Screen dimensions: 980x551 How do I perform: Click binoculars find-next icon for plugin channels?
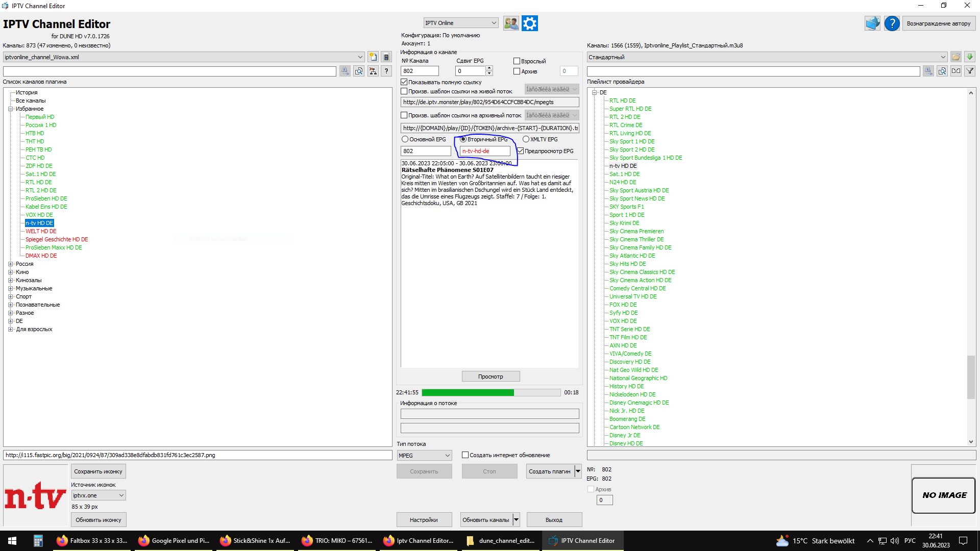tap(345, 71)
